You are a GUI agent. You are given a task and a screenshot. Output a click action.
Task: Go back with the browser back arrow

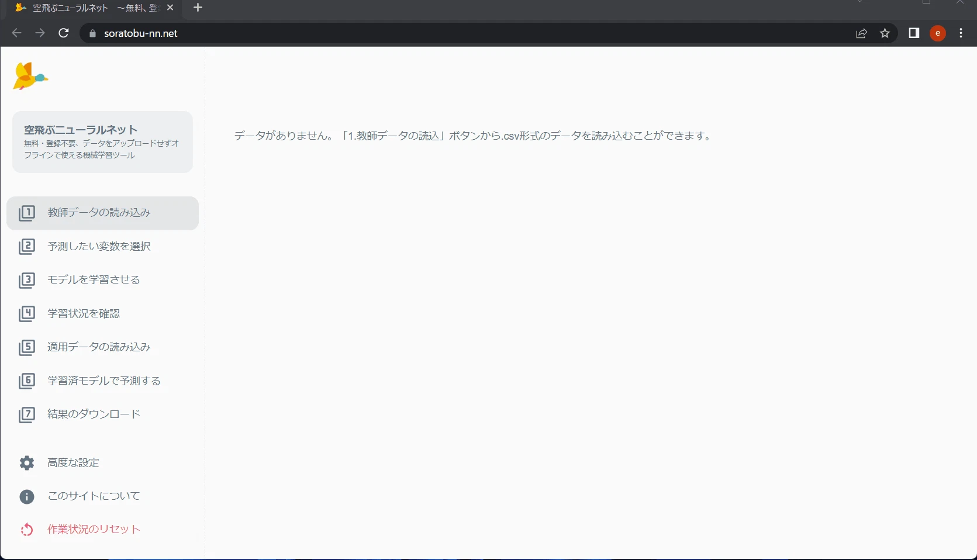16,33
